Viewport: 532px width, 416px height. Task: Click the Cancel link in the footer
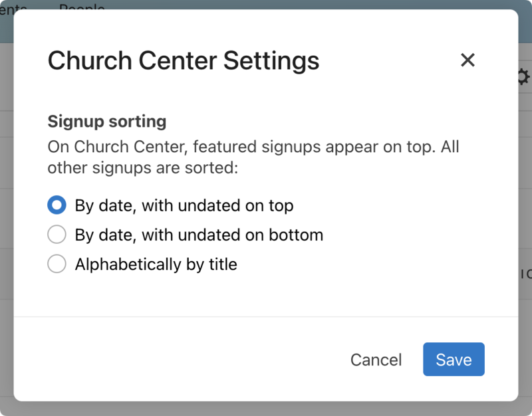coord(376,360)
